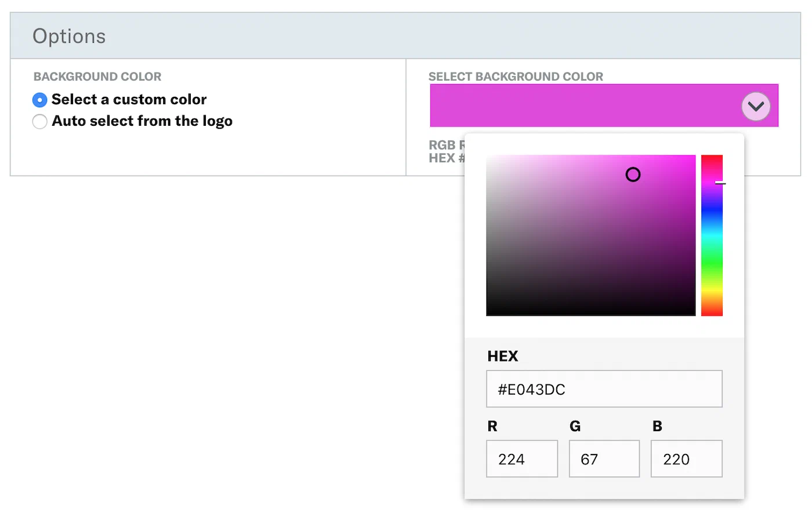
Task: Pick white at the picker's top-left corner
Action: point(488,157)
